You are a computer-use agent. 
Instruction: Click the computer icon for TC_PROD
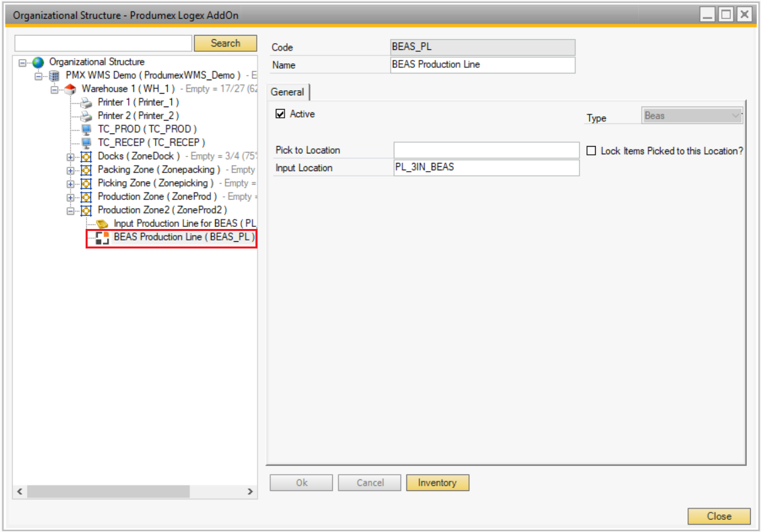tap(86, 129)
